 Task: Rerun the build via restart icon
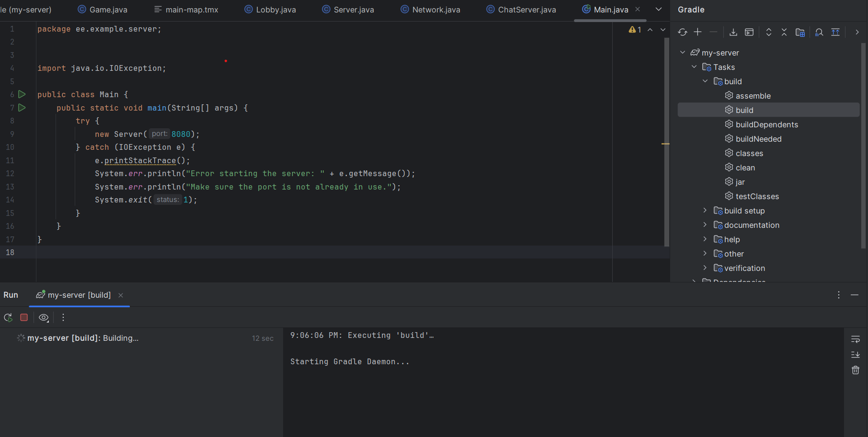coord(8,317)
